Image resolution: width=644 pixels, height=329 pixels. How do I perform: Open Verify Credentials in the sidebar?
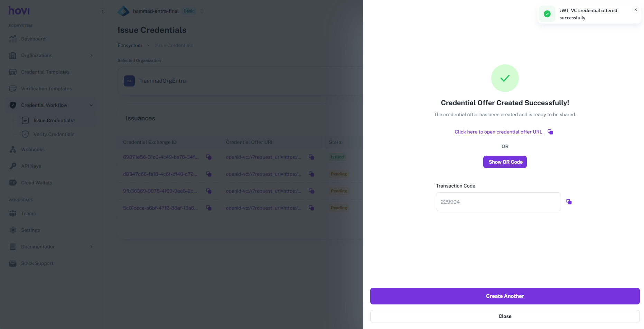54,134
